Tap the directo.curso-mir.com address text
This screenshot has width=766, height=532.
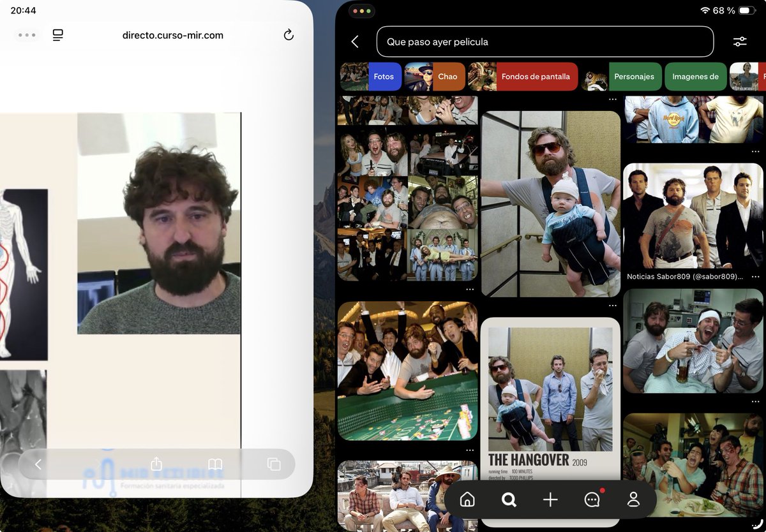173,35
